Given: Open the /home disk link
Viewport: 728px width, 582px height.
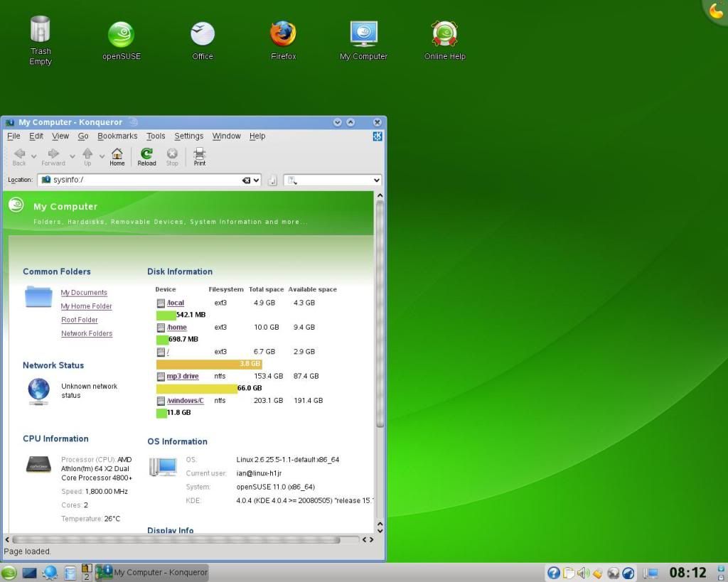Looking at the screenshot, I should point(177,327).
